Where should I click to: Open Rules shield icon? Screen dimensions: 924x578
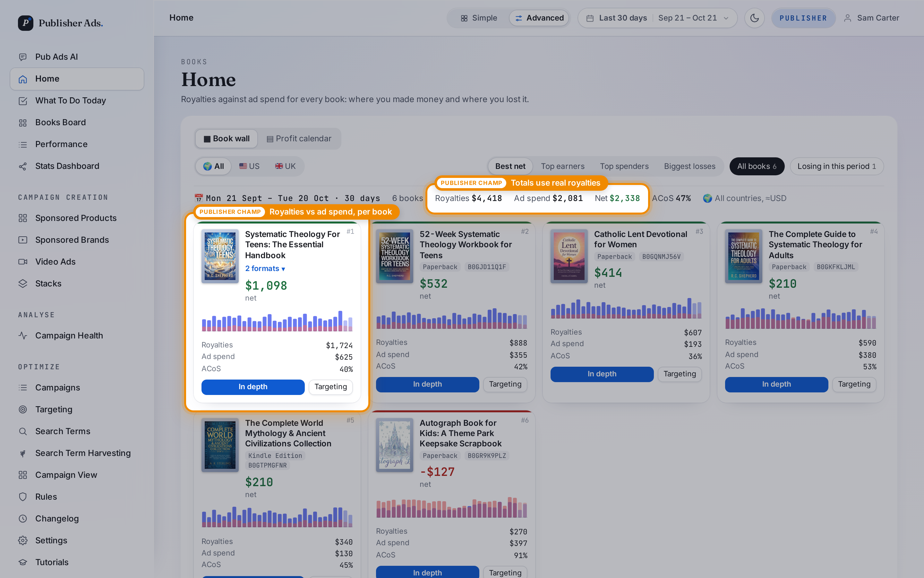(23, 496)
